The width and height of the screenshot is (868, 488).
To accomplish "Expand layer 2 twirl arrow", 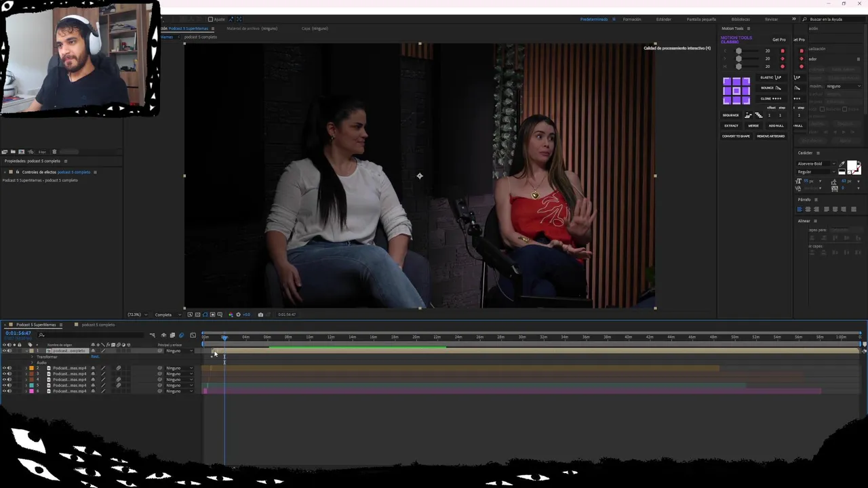I will click(x=26, y=368).
